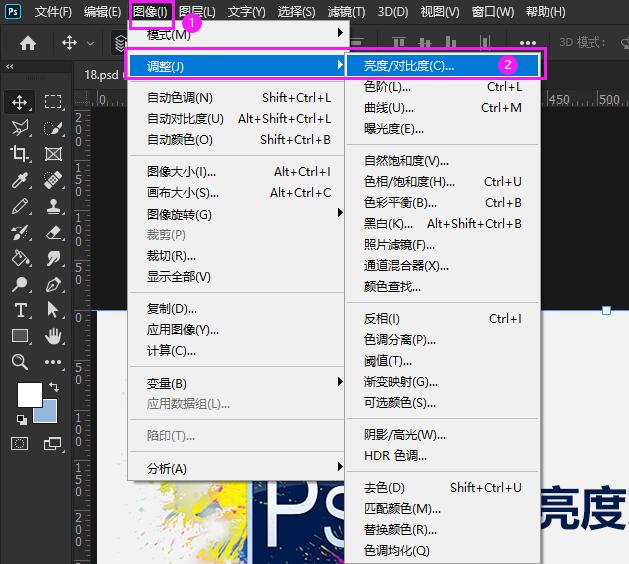Choose 自动色调(N) menu entry

(237, 97)
